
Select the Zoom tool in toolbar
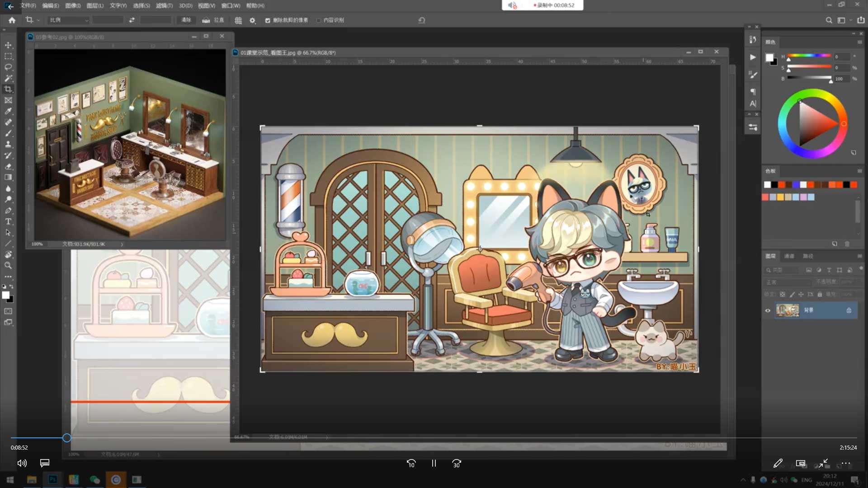pos(8,266)
